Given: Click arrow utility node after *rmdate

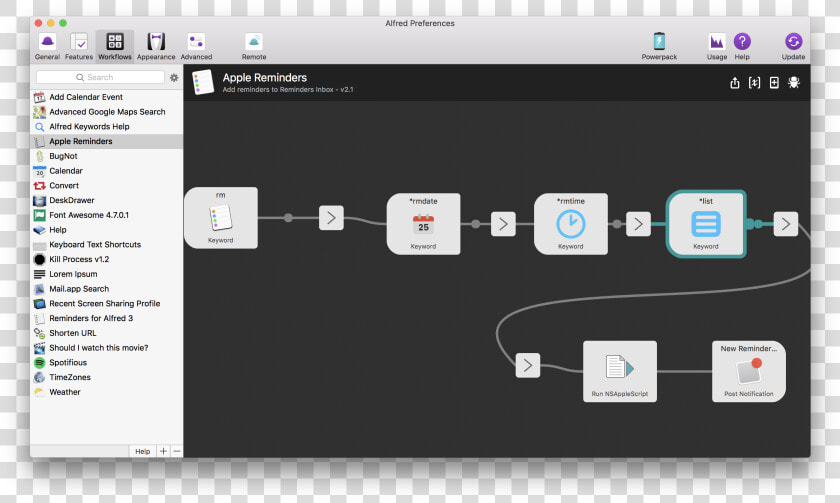Looking at the screenshot, I should tap(503, 224).
